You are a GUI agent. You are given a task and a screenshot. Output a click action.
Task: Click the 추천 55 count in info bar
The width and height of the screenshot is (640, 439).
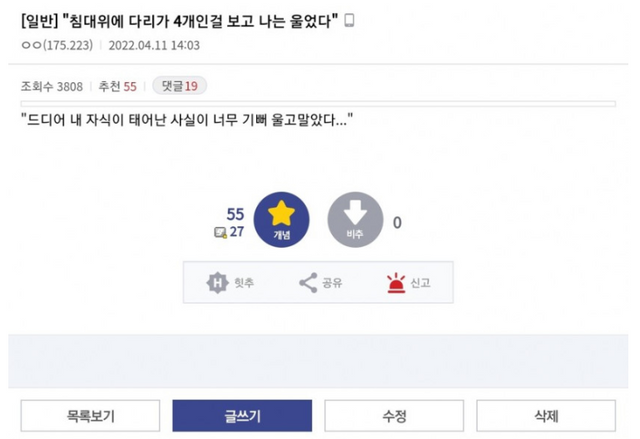tap(118, 86)
